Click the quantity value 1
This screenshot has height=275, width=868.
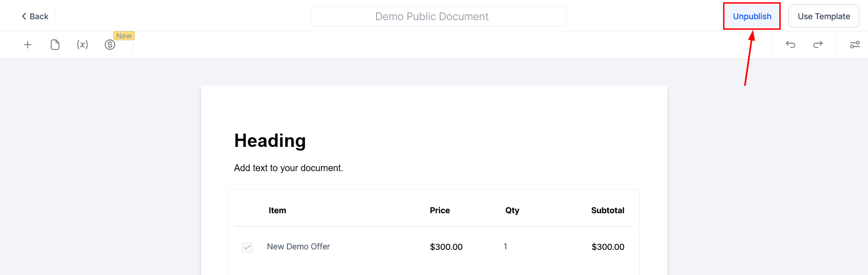point(505,247)
